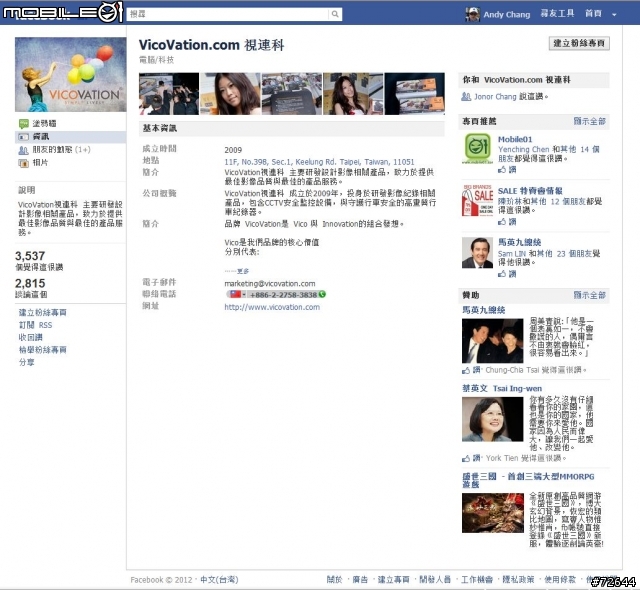Click 顯示全部 next to 贊助
The height and width of the screenshot is (590, 640).
(589, 295)
